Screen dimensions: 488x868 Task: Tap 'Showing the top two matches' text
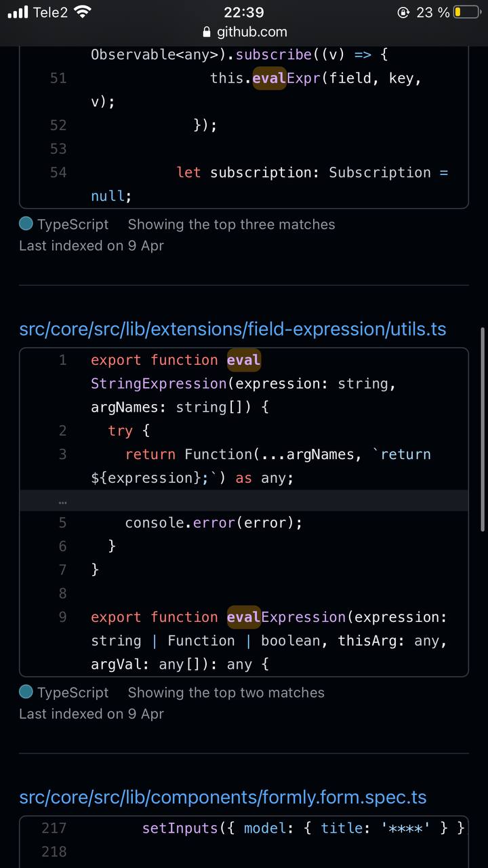pyautogui.click(x=226, y=692)
